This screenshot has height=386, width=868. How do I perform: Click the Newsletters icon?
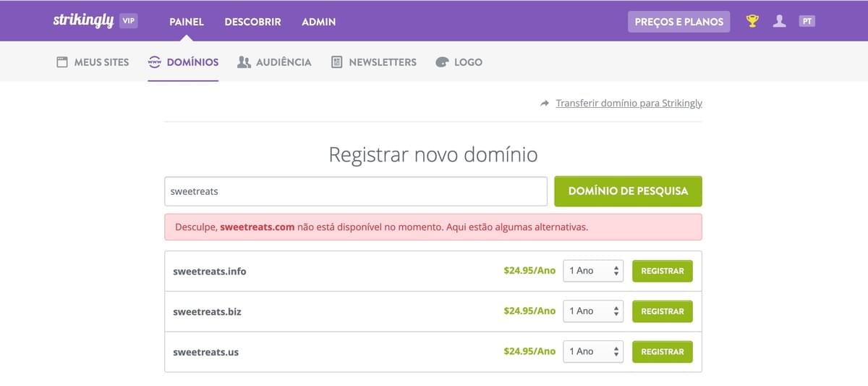[336, 62]
